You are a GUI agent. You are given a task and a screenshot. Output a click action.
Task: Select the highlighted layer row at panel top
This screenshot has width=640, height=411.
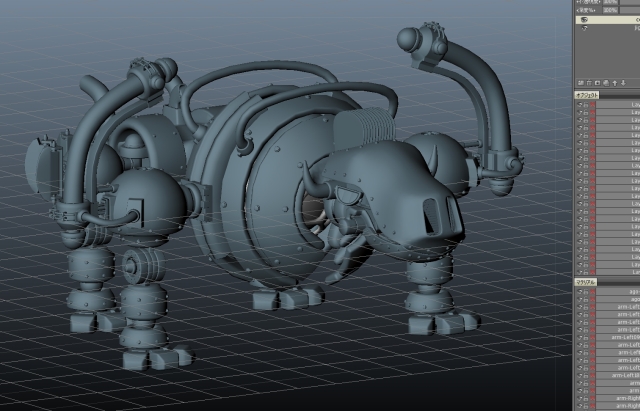(615, 19)
